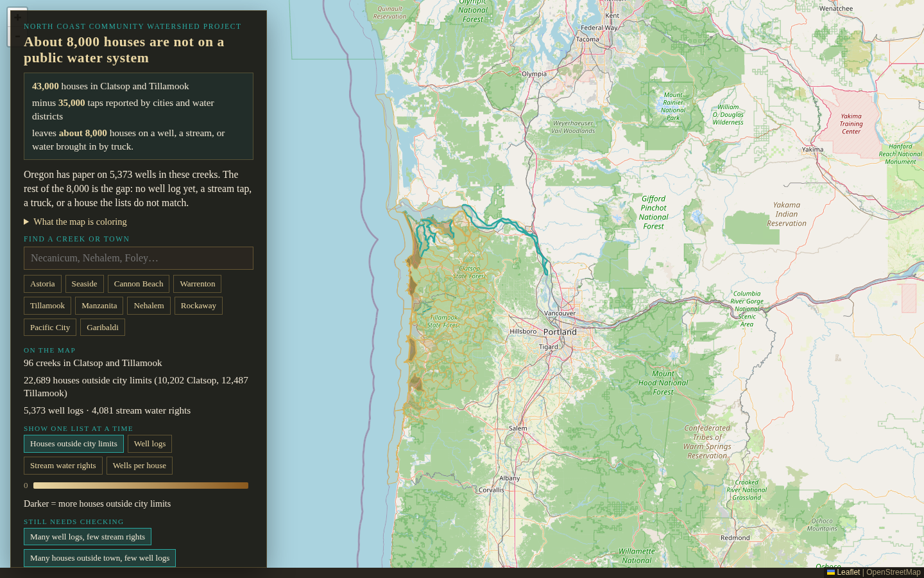Viewport: 924px width, 578px height.
Task: Toggle 'Many houses outside town, few well logs'
Action: (x=99, y=558)
